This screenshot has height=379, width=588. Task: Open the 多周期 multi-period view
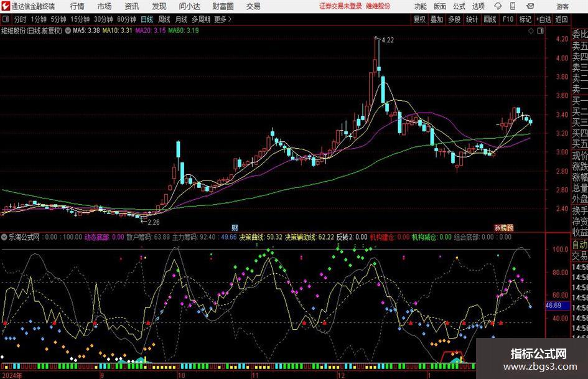tap(201, 19)
